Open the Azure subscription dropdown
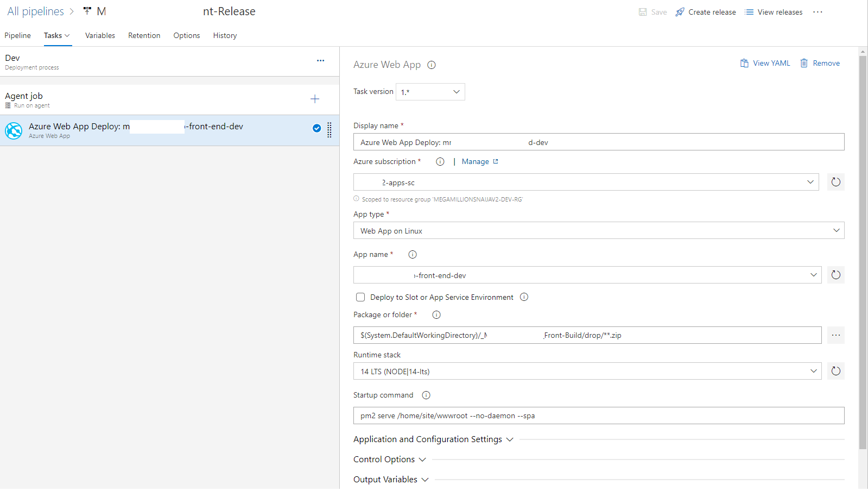 click(586, 182)
